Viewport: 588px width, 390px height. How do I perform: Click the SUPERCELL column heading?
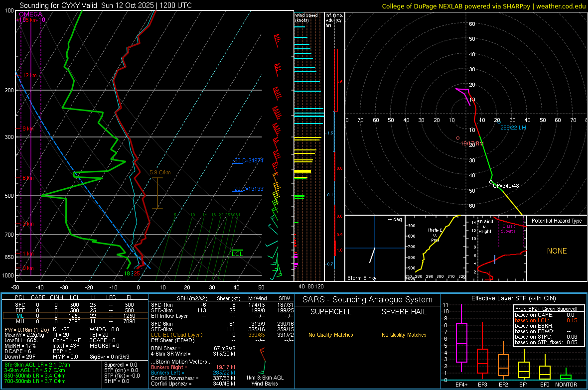click(331, 312)
